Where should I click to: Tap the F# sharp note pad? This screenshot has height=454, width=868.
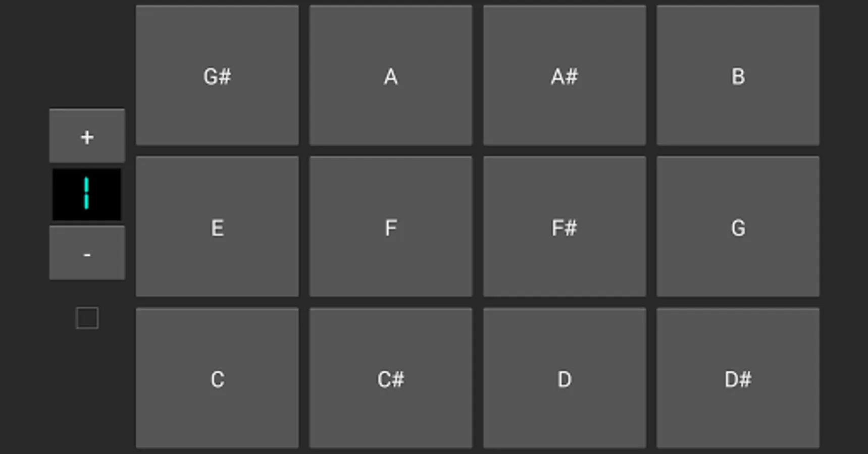point(564,228)
